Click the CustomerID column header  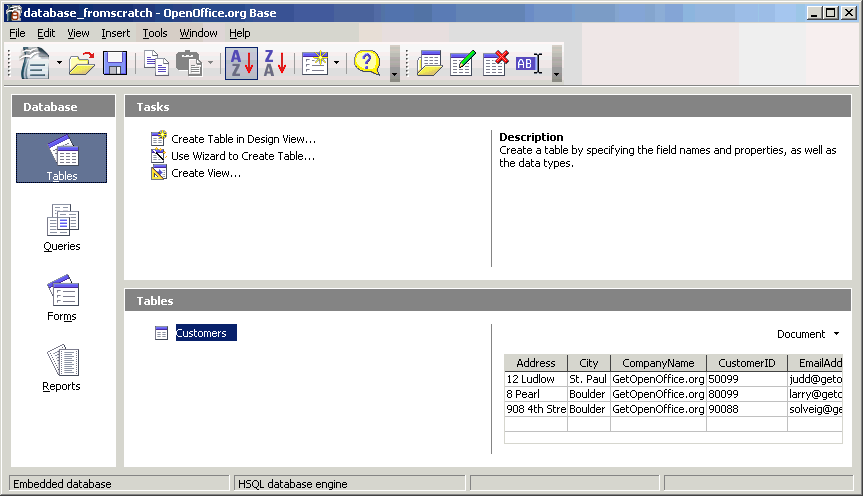[747, 363]
